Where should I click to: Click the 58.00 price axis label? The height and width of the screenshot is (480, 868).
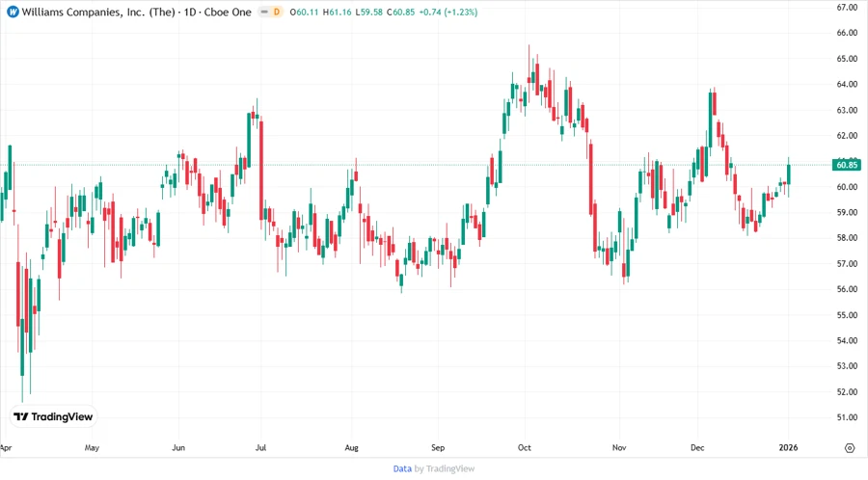pyautogui.click(x=847, y=238)
